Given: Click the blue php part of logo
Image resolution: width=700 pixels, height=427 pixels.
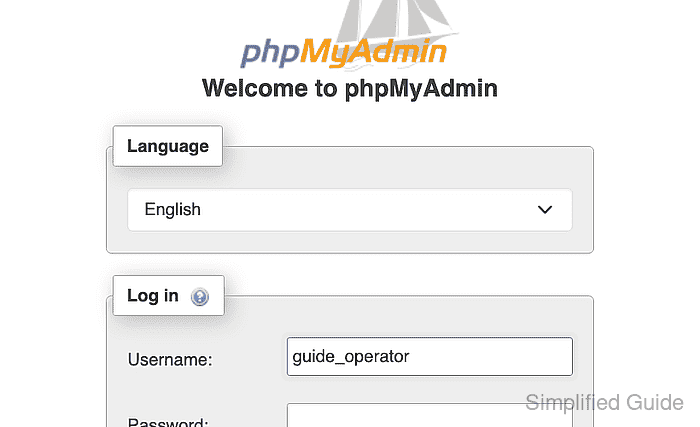Looking at the screenshot, I should 271,53.
